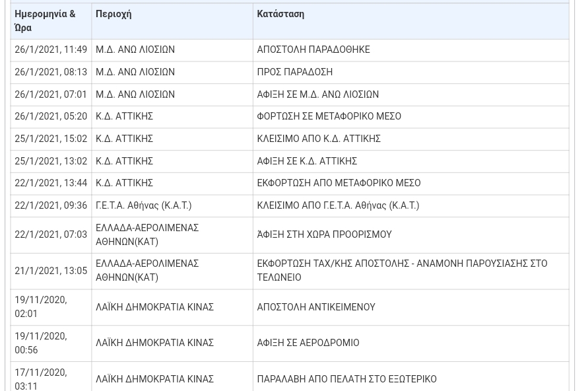Select the 'ΑΦΙΞΗ ΣΕ ΑΕΡΟΔΡΟΜΙΟ' status
Viewport: 588px width, 391px height.
pyautogui.click(x=308, y=343)
